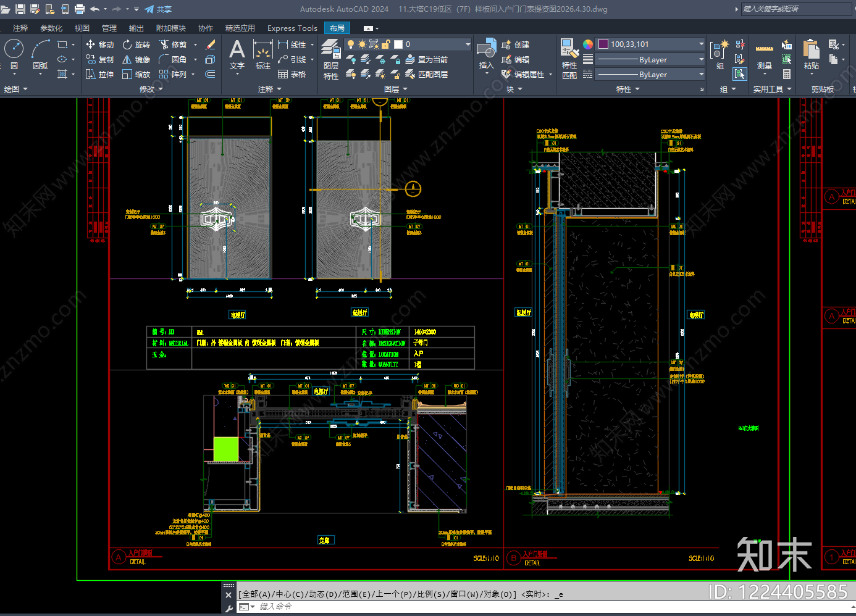Expand the 特性 panel flyout
Viewport: 856px width, 616px height.
628,89
